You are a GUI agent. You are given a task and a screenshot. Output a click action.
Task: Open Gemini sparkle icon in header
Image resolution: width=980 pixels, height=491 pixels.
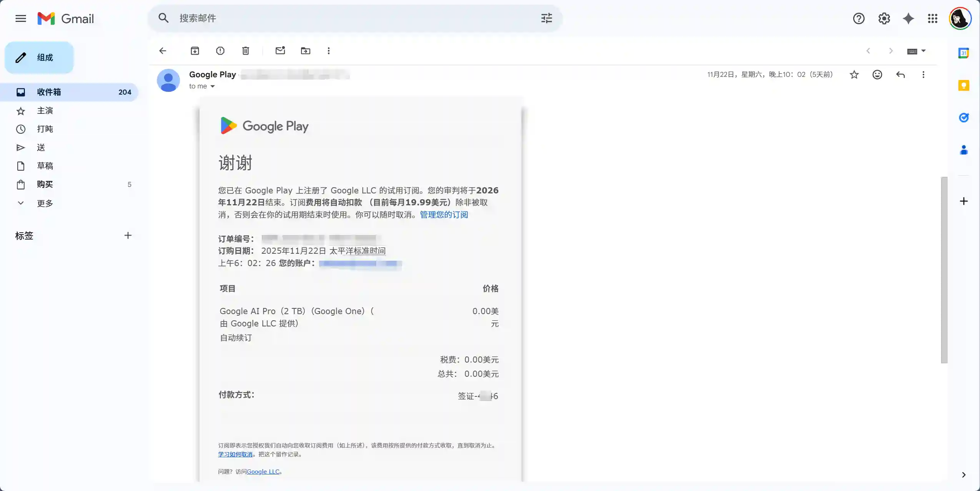(x=908, y=18)
